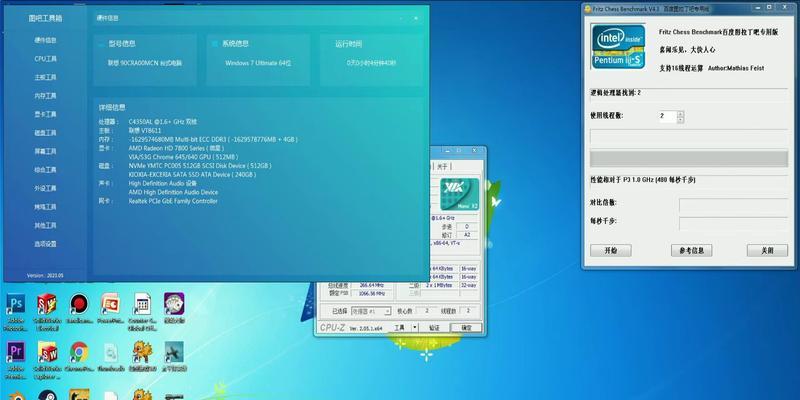Select 内存工具 in the toolbox sidebar

(45, 96)
